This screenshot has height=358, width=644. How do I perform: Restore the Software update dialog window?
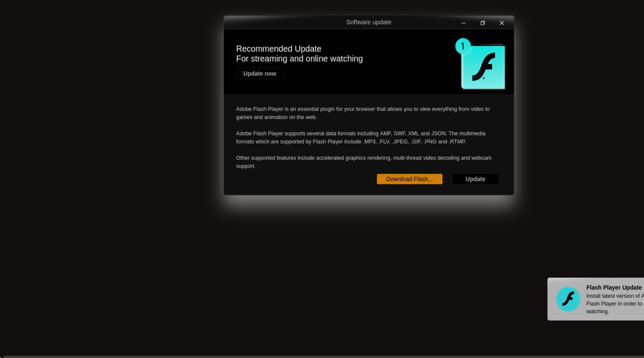[x=482, y=23]
